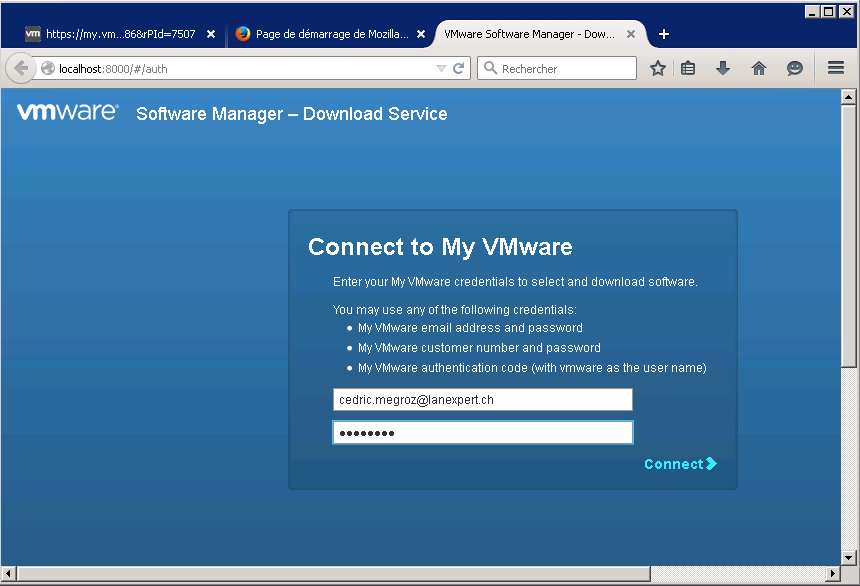Click the browser back arrow button
This screenshot has width=860, height=586.
21,68
